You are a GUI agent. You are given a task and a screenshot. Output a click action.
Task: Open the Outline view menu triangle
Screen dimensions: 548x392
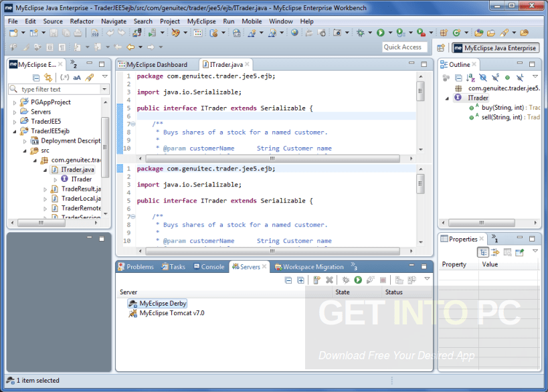pos(535,76)
